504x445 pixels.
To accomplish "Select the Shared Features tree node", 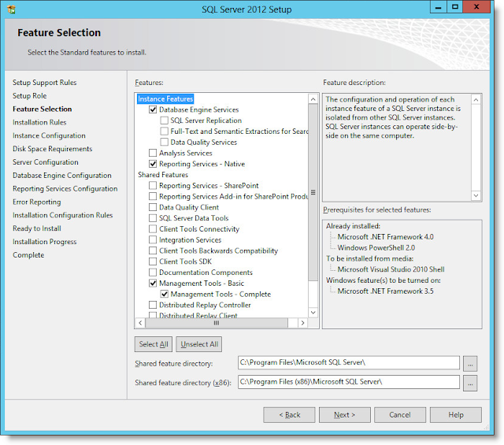I will (x=163, y=175).
